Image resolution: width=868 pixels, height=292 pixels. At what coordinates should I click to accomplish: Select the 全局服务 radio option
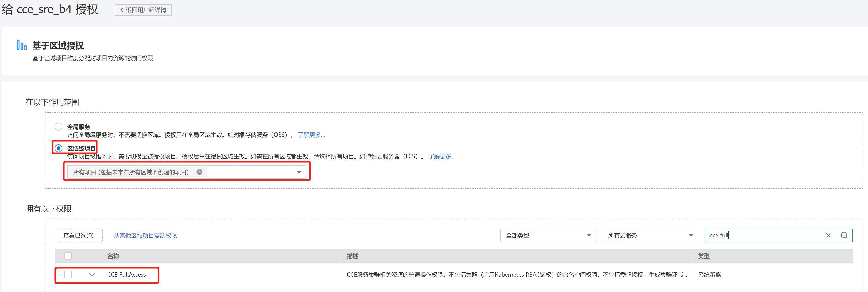(x=59, y=127)
